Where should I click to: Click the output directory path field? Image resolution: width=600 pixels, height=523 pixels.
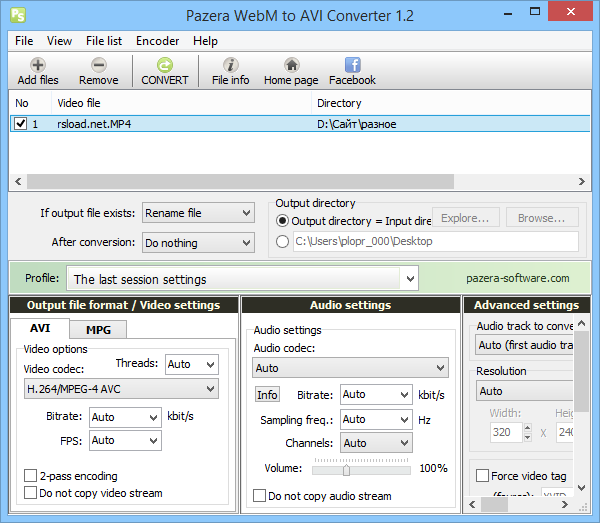436,241
